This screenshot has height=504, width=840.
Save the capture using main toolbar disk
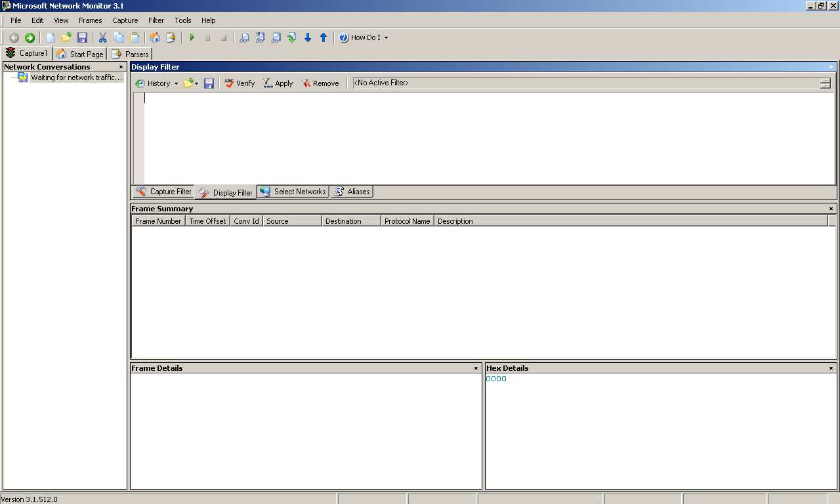tap(82, 38)
